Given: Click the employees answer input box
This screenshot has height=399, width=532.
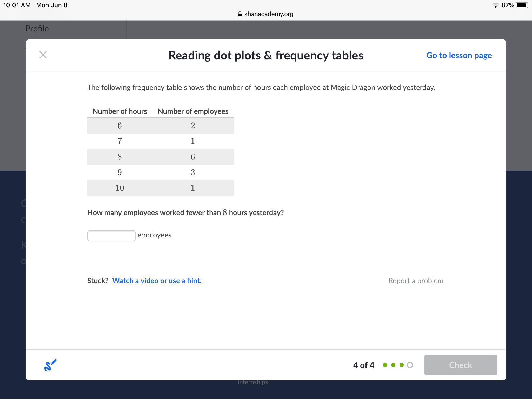Looking at the screenshot, I should coord(111,236).
